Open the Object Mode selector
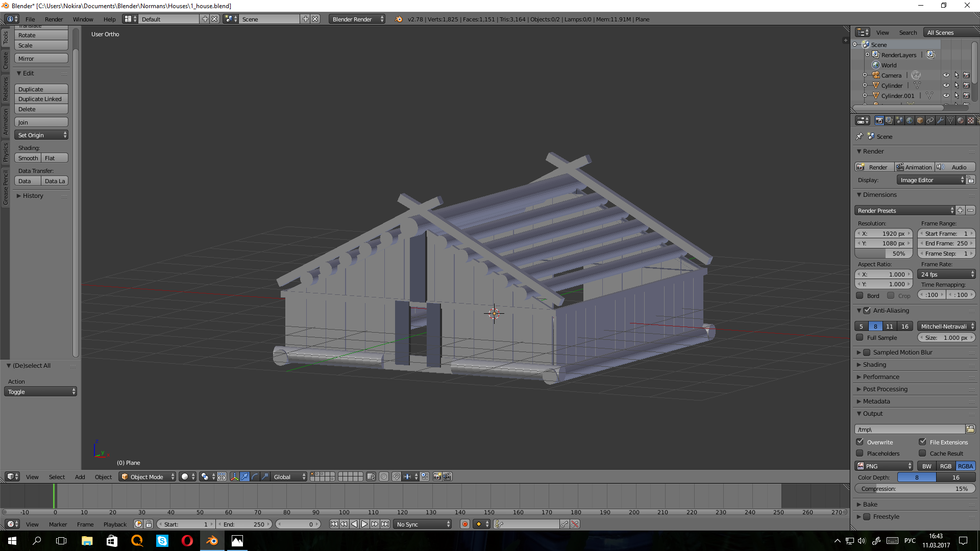The image size is (980, 551). pos(148,477)
